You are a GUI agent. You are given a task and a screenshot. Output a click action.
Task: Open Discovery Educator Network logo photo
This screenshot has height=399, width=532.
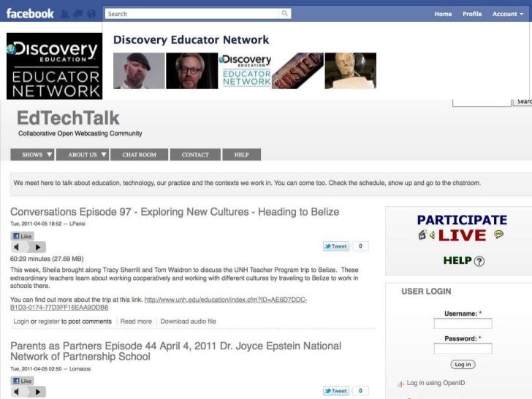tap(245, 71)
